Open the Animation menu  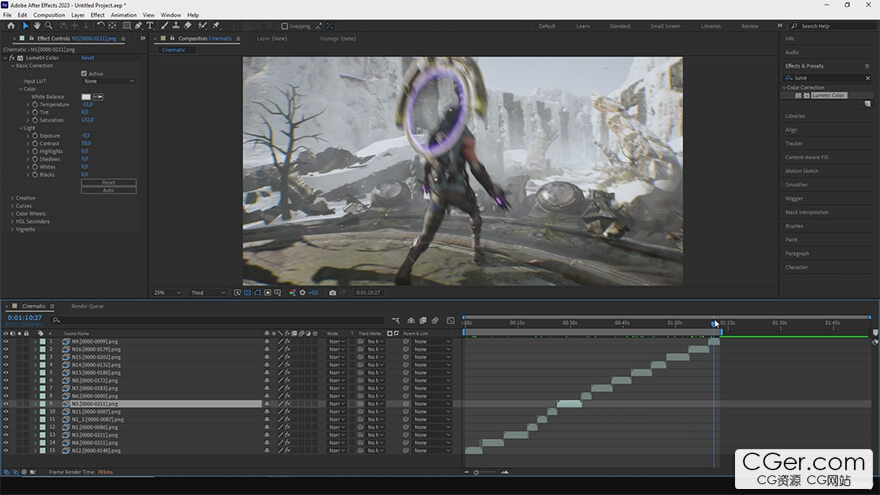123,15
